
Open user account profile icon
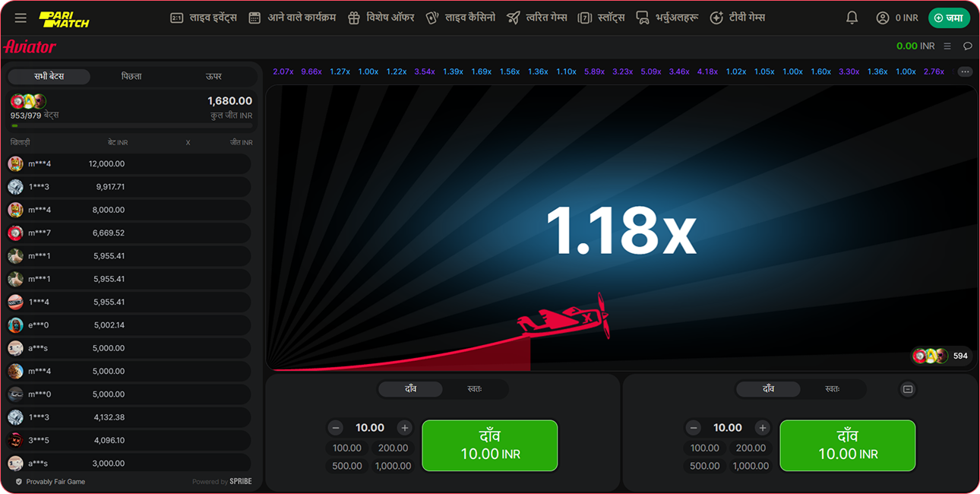pos(882,17)
